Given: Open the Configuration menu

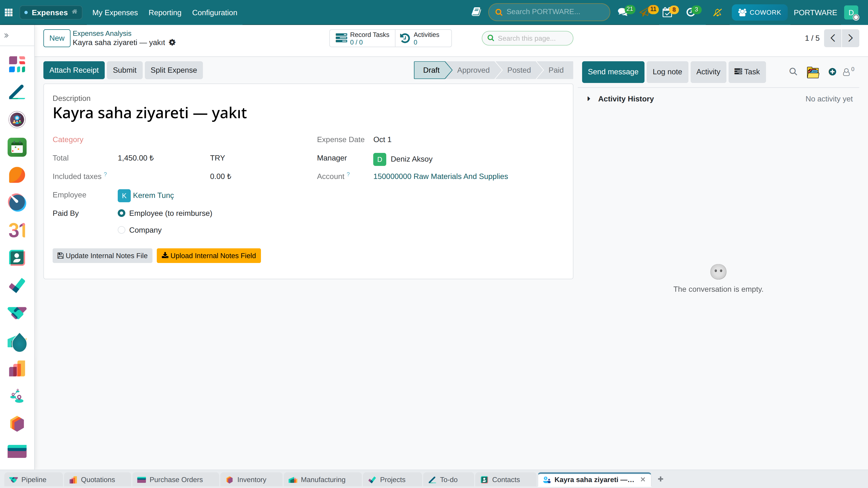Looking at the screenshot, I should [214, 12].
